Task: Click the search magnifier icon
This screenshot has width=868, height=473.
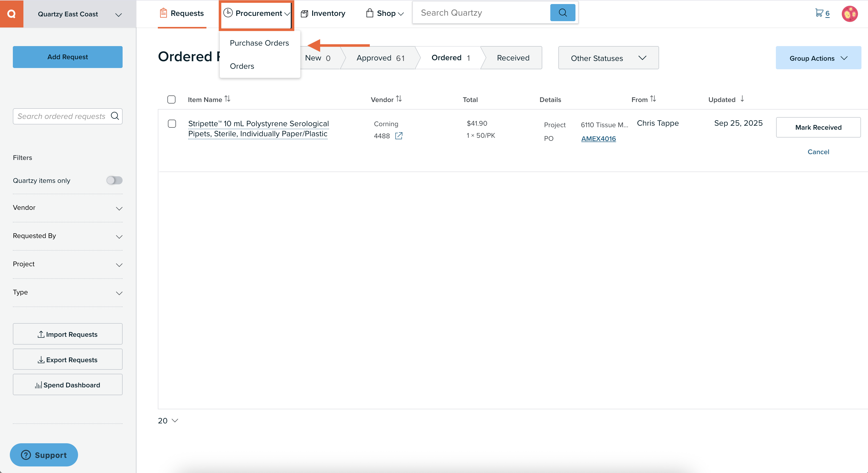Action: pos(562,13)
